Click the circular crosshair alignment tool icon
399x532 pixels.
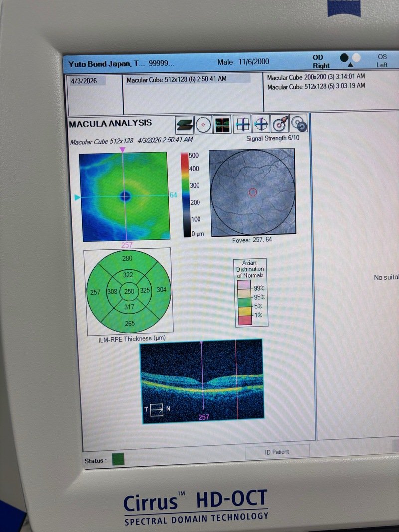[x=261, y=124]
